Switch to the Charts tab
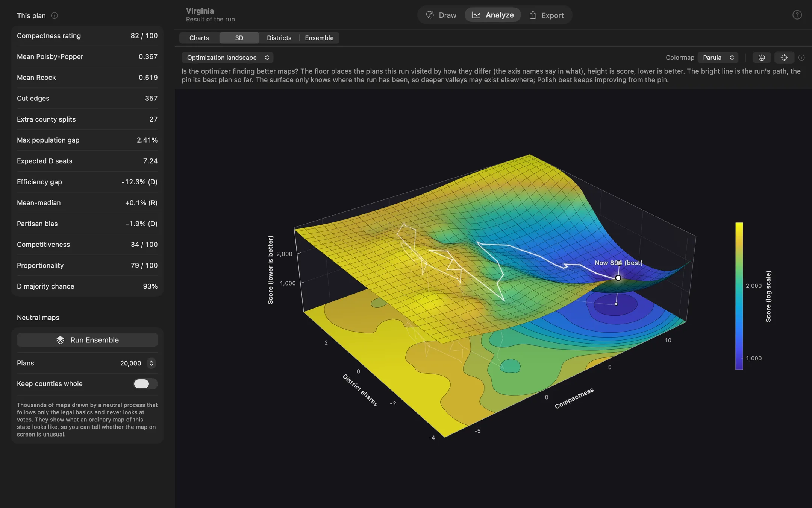The width and height of the screenshot is (812, 508). pos(199,38)
